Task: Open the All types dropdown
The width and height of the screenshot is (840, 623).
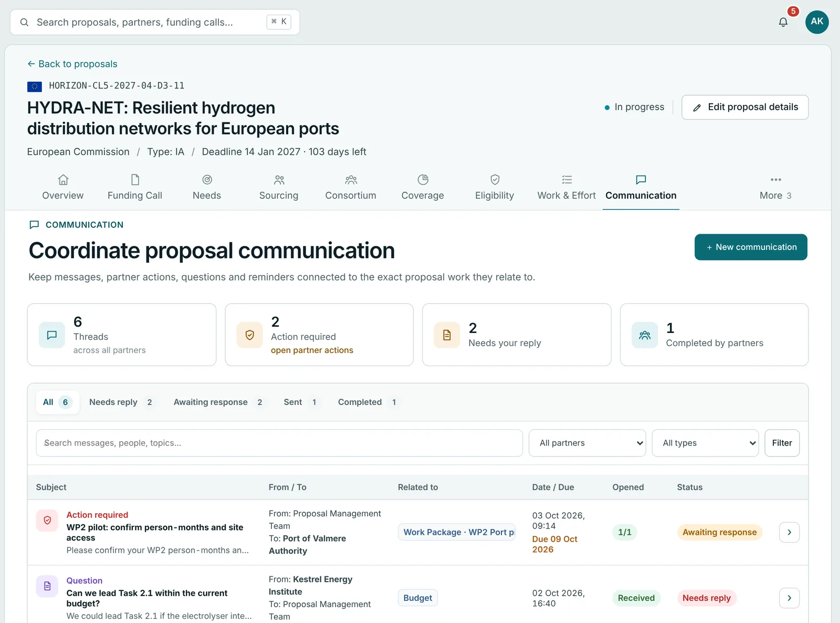Action: pos(705,443)
